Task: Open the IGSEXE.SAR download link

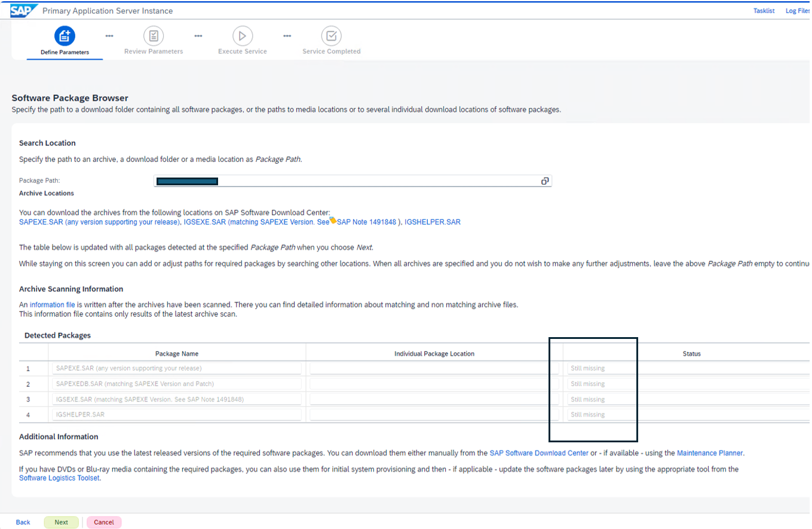Action: tap(256, 222)
